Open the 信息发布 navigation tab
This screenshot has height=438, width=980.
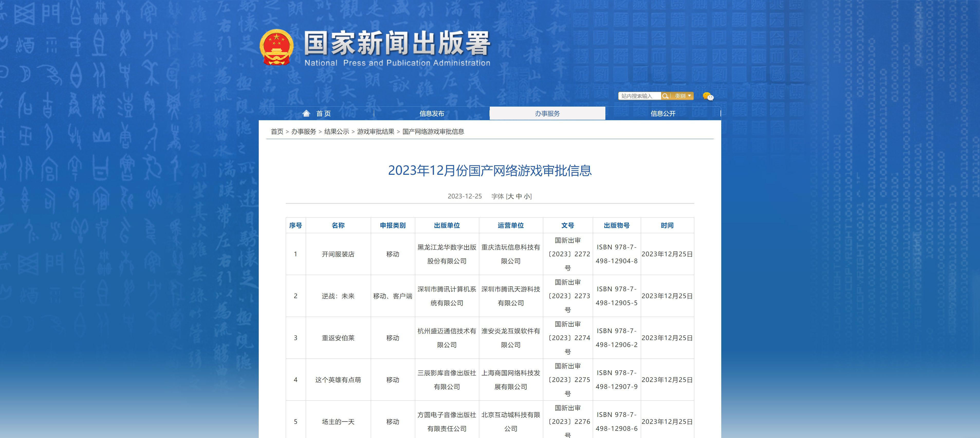click(x=431, y=113)
